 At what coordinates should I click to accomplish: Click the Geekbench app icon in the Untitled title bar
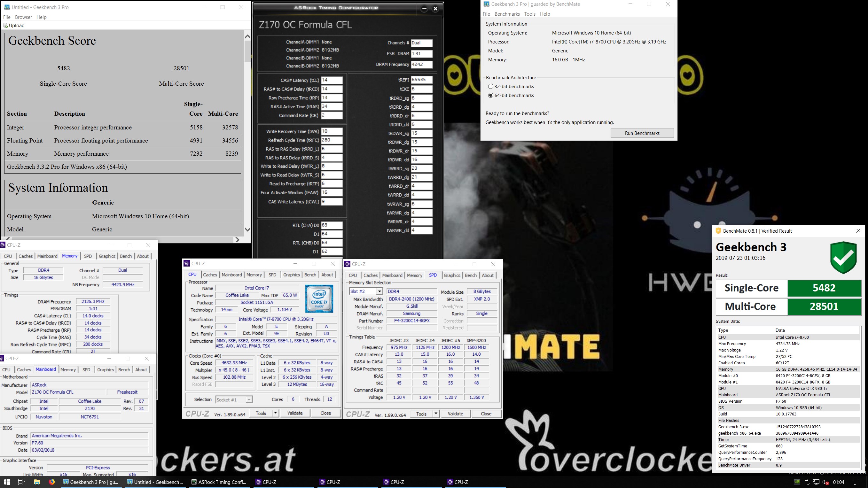click(x=7, y=7)
